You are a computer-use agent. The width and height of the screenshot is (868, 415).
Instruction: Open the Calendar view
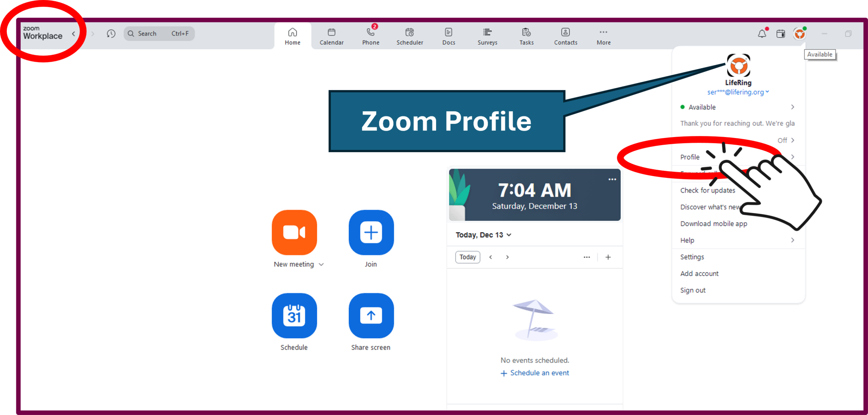click(331, 36)
